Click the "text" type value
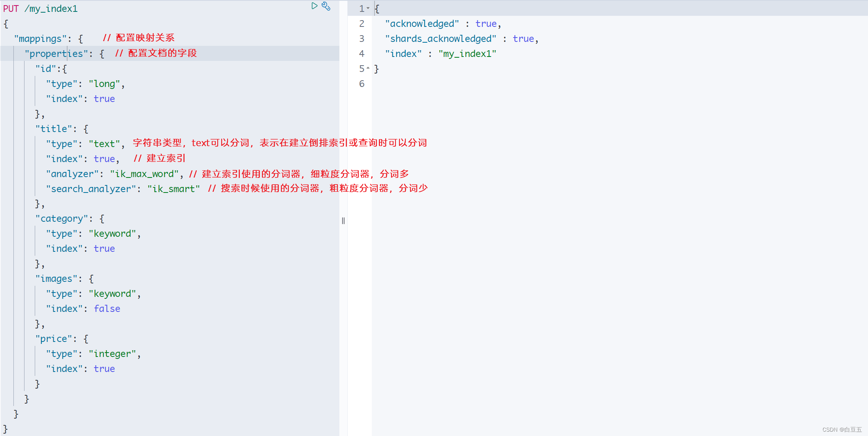 [x=104, y=144]
